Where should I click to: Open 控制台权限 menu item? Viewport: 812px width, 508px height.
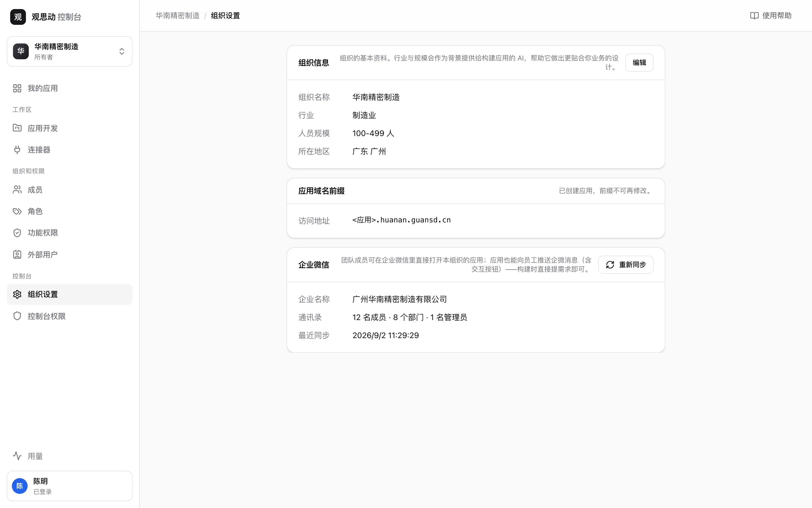(70, 316)
